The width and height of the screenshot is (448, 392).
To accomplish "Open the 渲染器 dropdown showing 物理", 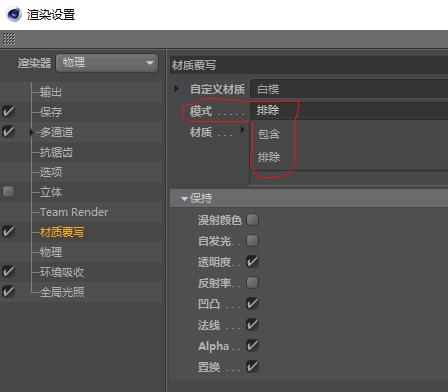I will tap(107, 63).
